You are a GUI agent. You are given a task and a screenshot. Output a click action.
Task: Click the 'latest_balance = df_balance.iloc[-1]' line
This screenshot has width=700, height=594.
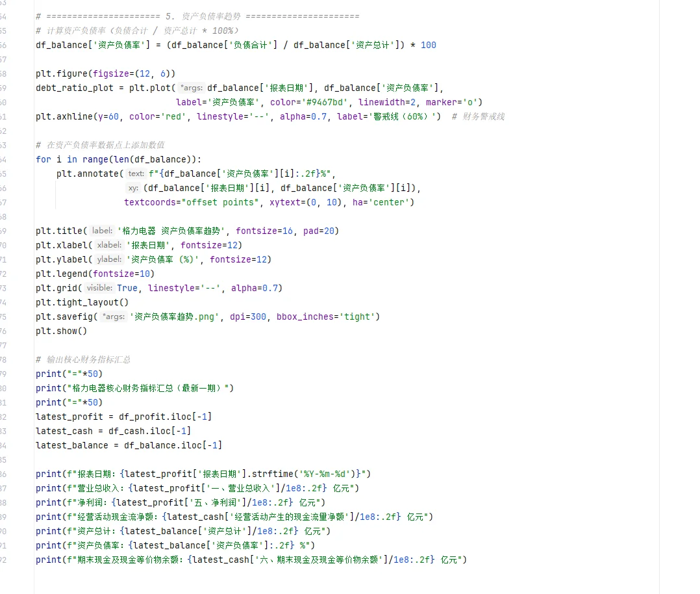coord(129,446)
